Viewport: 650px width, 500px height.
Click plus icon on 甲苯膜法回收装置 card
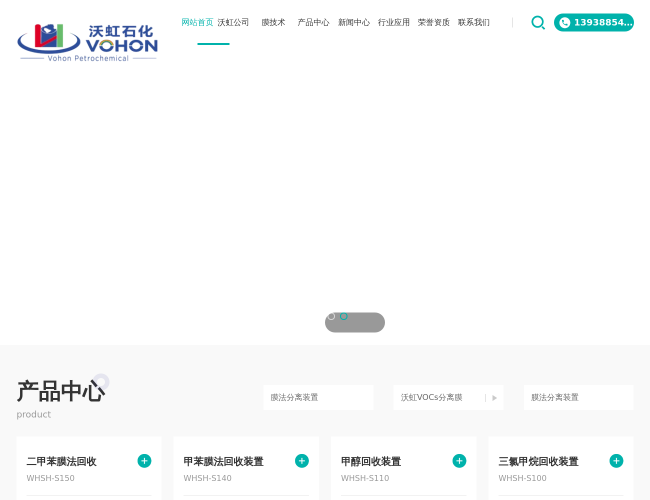[302, 461]
